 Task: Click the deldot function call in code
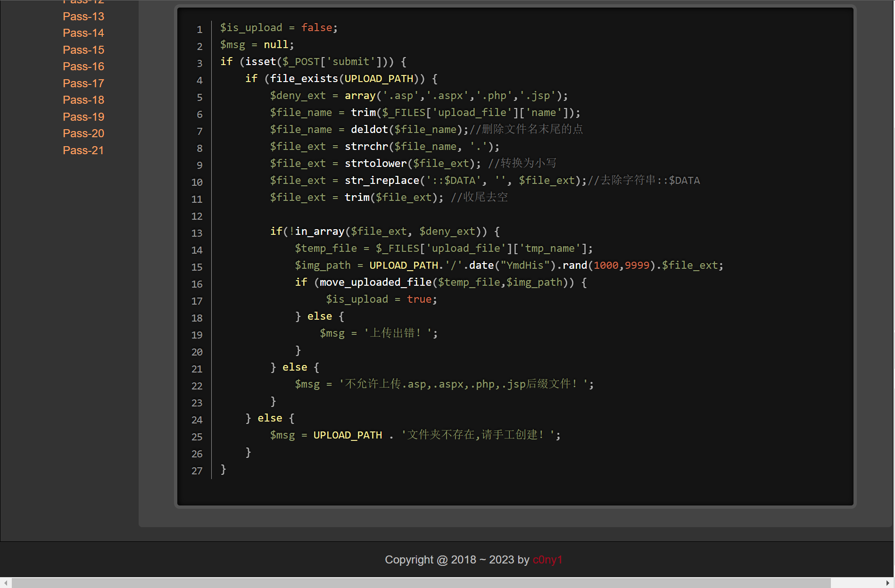coord(369,129)
